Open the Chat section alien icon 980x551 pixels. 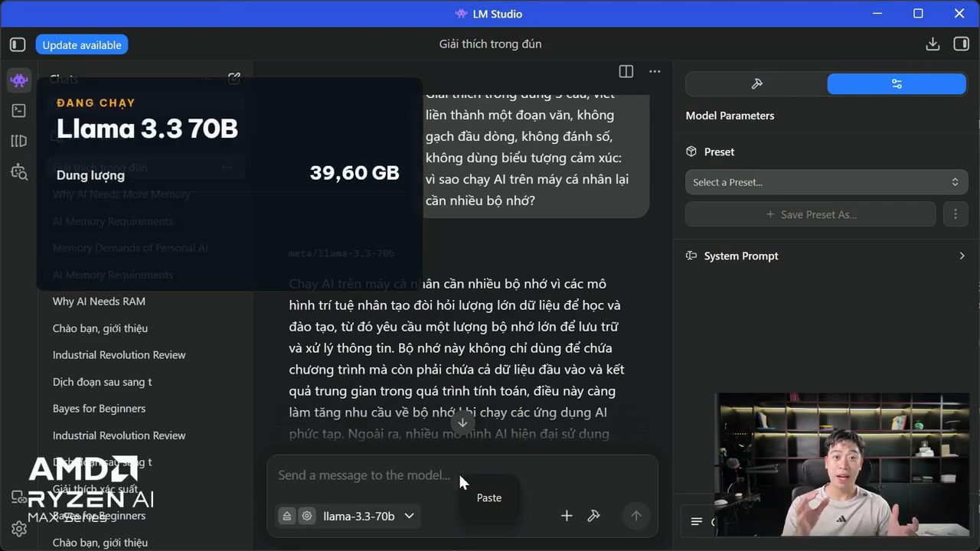[x=19, y=80]
